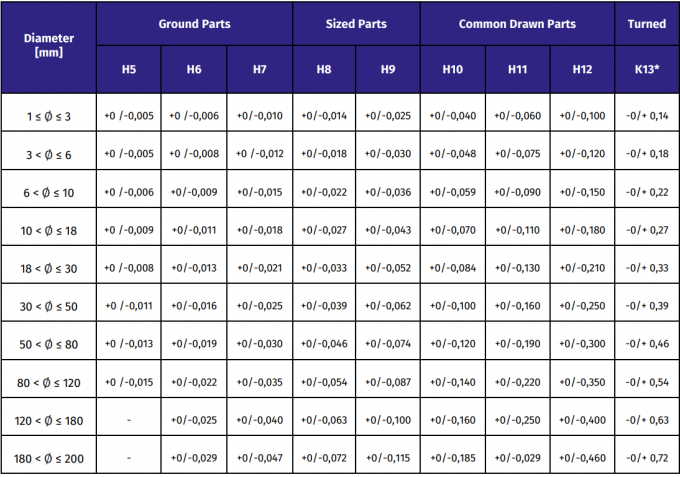Select the +0/-0,054 value under H8

point(324,382)
